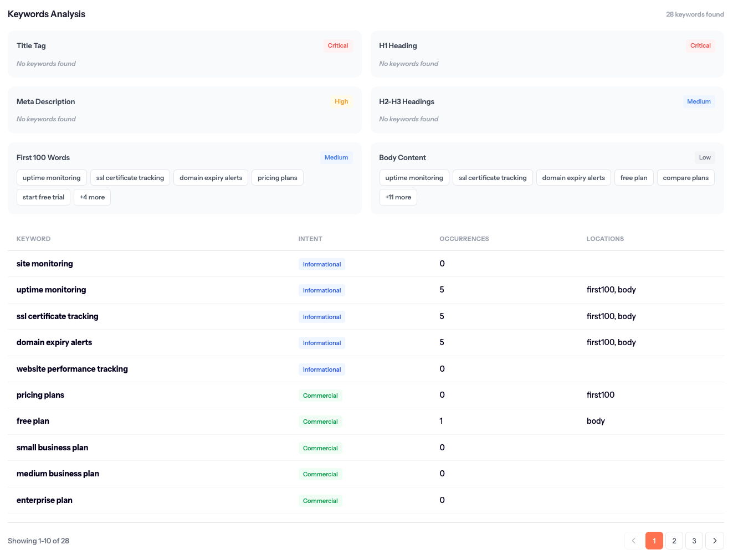Click the Medium badge on H2-H3 Headings
The height and width of the screenshot is (560, 733).
699,101
